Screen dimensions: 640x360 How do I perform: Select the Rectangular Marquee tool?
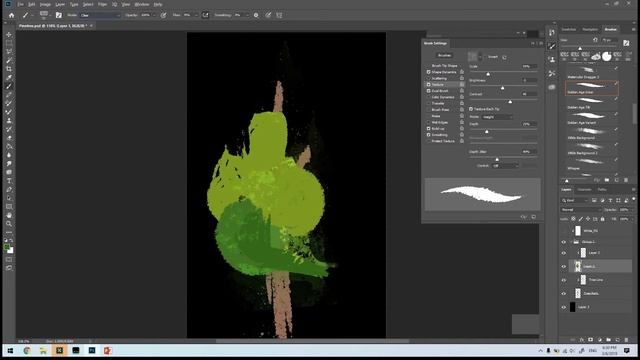click(x=9, y=43)
